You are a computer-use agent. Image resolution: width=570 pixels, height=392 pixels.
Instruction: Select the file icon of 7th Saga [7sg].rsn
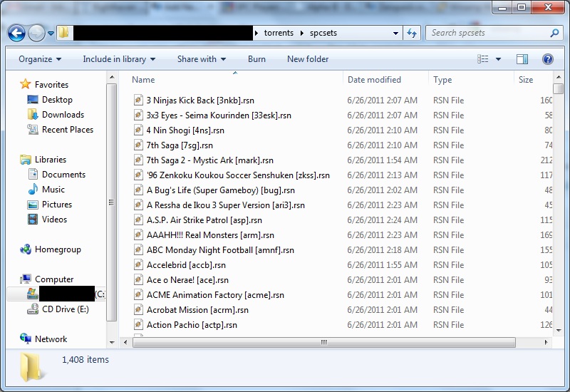click(x=138, y=145)
